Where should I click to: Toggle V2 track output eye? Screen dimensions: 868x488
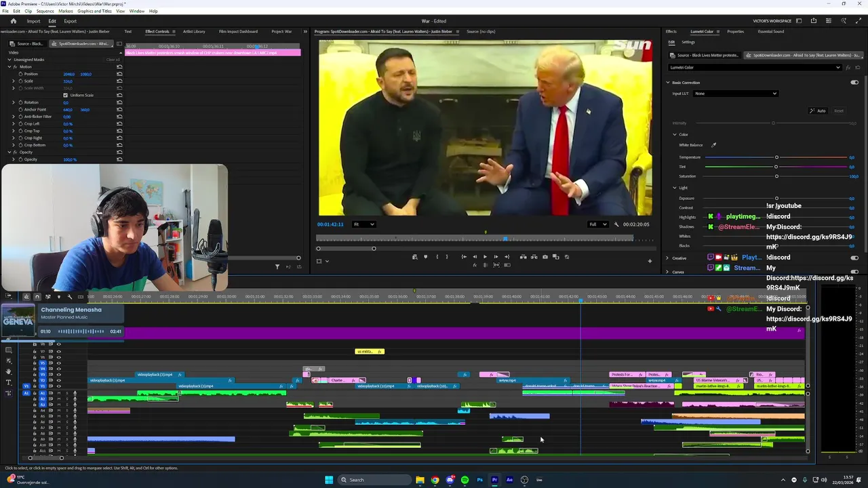58,380
